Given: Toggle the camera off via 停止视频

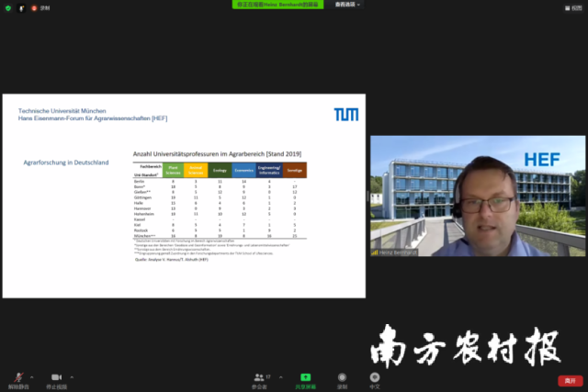Looking at the screenshot, I should click(56, 378).
